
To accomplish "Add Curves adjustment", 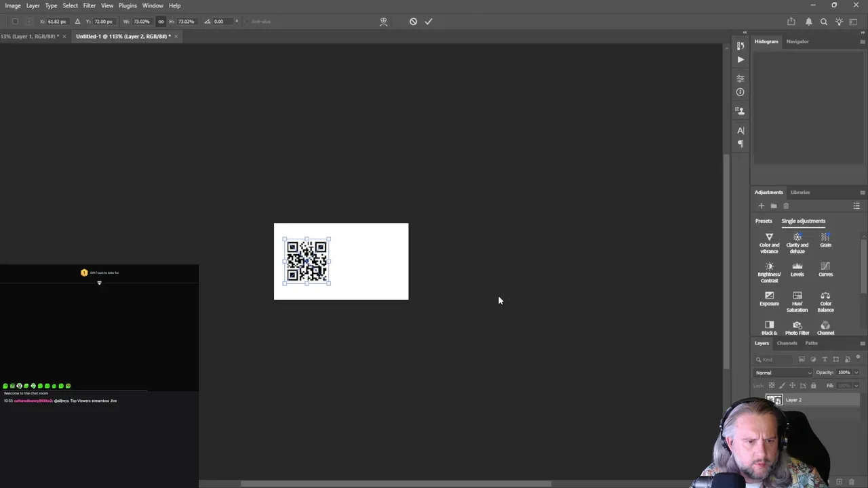I will [825, 270].
